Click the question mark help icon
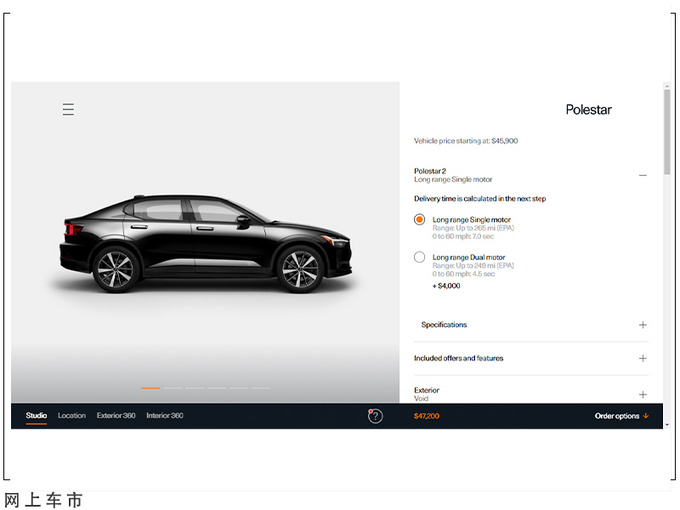 (375, 416)
